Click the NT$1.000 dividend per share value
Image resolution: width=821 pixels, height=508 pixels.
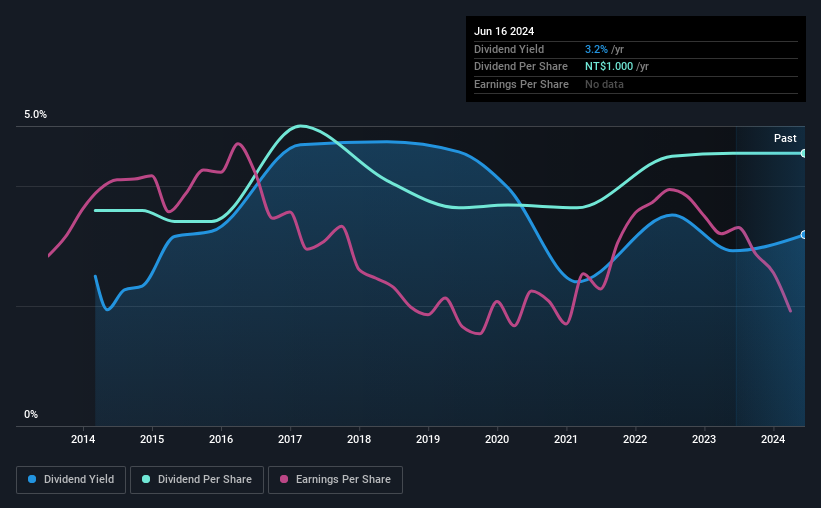[x=609, y=67]
